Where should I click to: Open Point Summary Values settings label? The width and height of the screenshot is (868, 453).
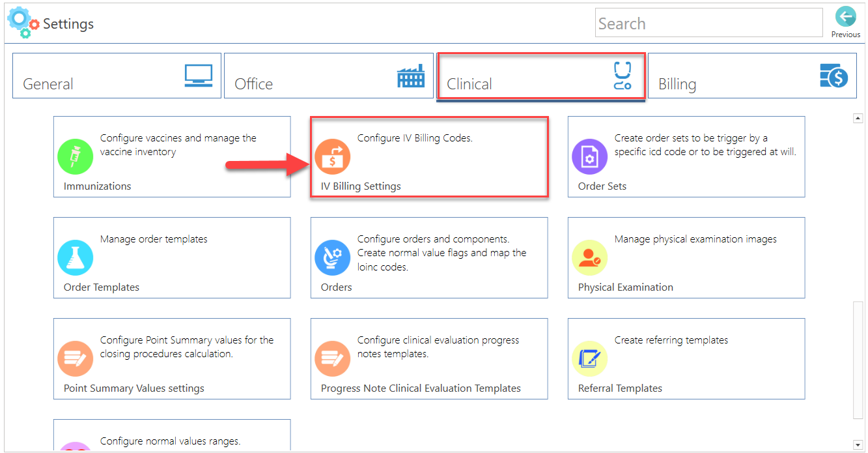coord(134,388)
